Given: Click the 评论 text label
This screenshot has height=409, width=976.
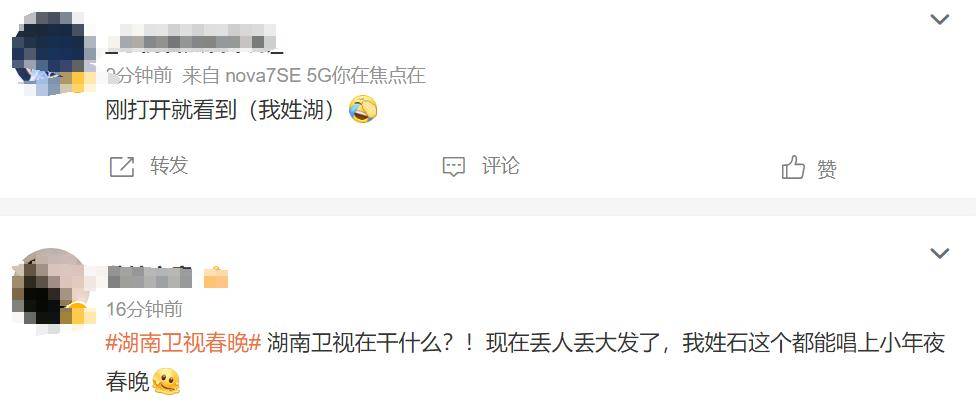Looking at the screenshot, I should pyautogui.click(x=500, y=166).
